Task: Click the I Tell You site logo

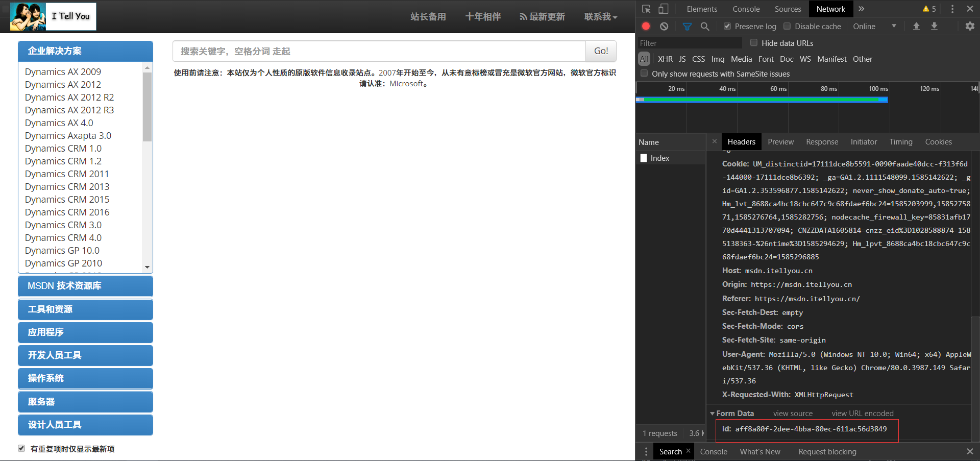Action: tap(53, 16)
